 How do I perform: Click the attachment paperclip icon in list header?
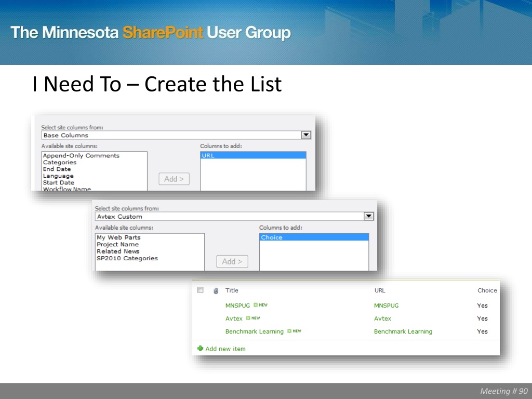point(216,291)
